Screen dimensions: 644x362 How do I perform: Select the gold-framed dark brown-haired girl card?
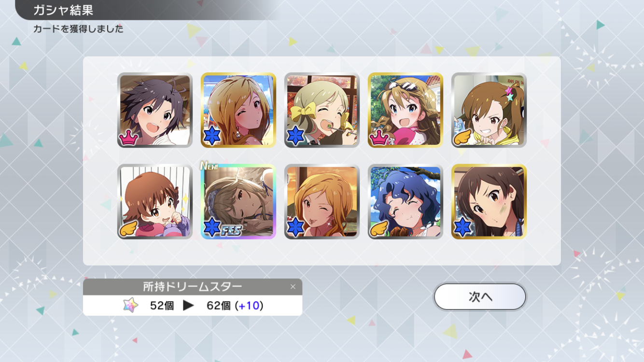(489, 201)
